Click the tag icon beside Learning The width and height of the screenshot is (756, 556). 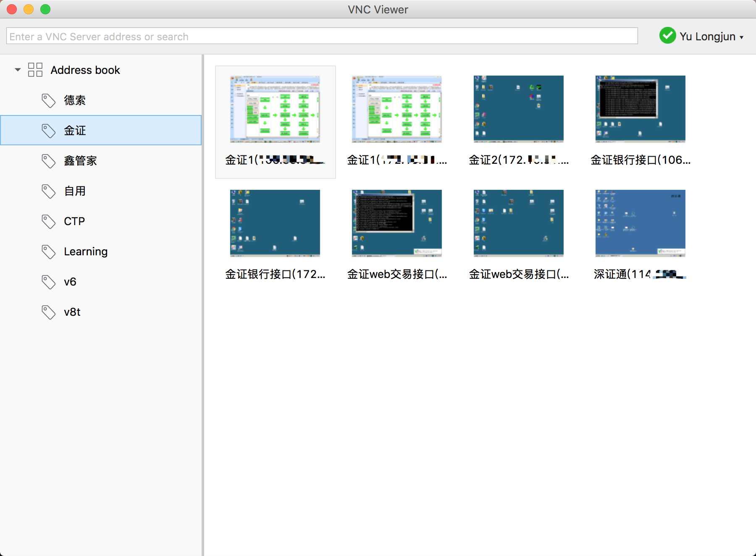coord(48,252)
